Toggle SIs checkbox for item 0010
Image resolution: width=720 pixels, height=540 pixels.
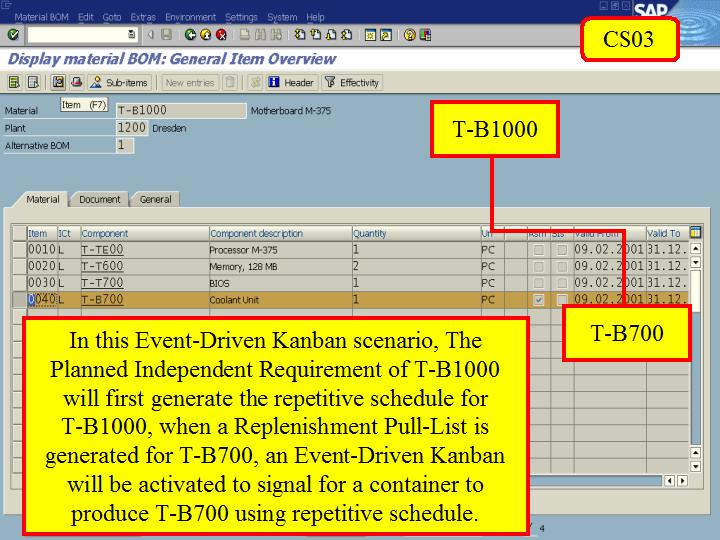coord(562,250)
